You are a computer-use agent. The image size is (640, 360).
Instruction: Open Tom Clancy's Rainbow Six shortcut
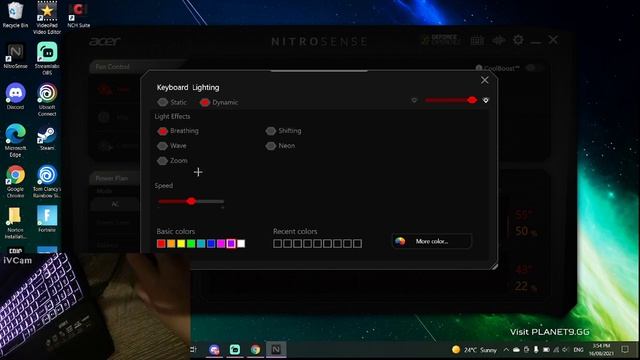point(47,182)
